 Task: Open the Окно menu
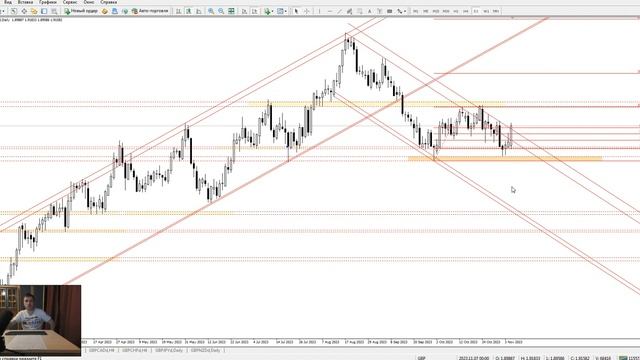click(89, 2)
